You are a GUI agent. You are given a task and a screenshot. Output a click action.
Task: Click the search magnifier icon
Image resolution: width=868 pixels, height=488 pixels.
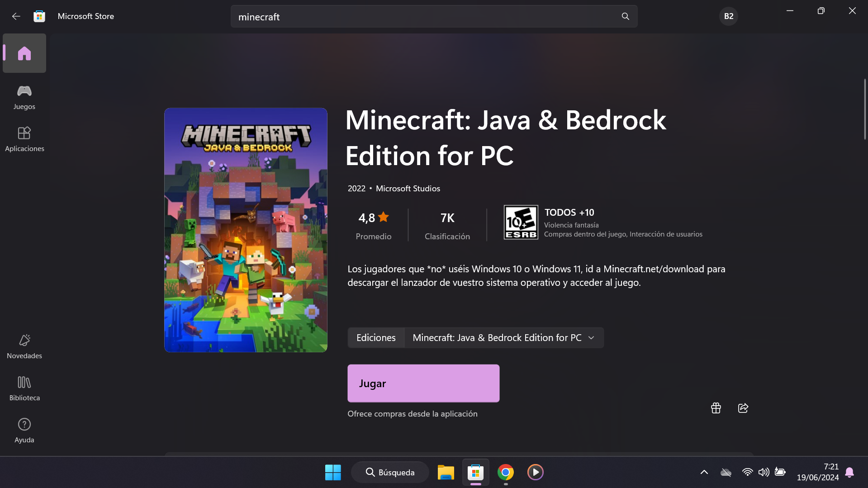[626, 16]
